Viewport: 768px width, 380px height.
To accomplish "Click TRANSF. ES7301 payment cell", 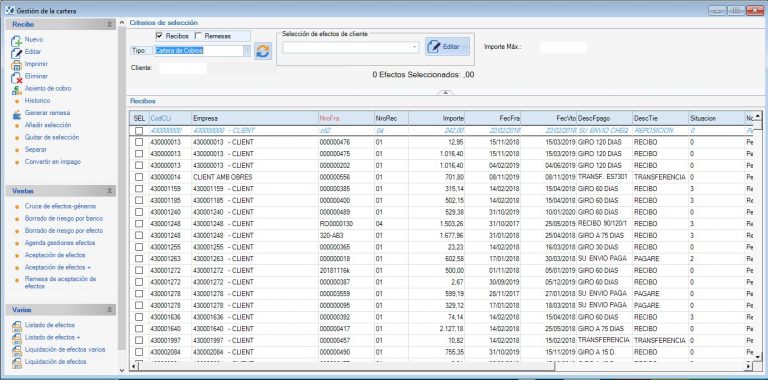I will (x=604, y=177).
